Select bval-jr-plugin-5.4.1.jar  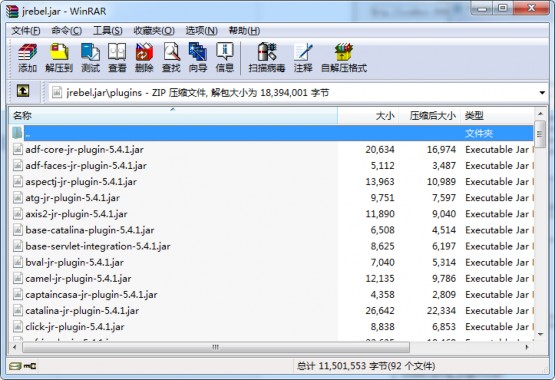click(x=74, y=263)
